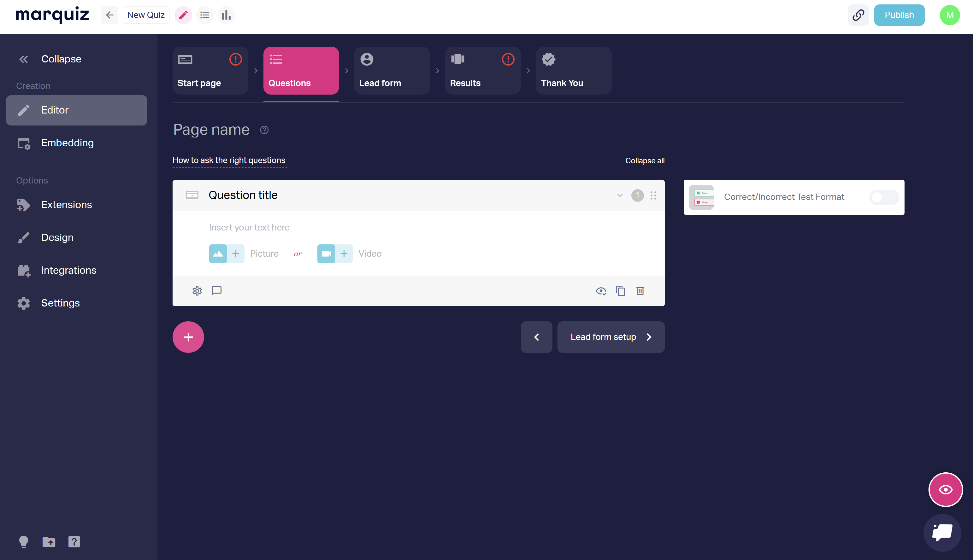Click the question settings gear icon
Image resolution: width=973 pixels, height=560 pixels.
tap(197, 291)
